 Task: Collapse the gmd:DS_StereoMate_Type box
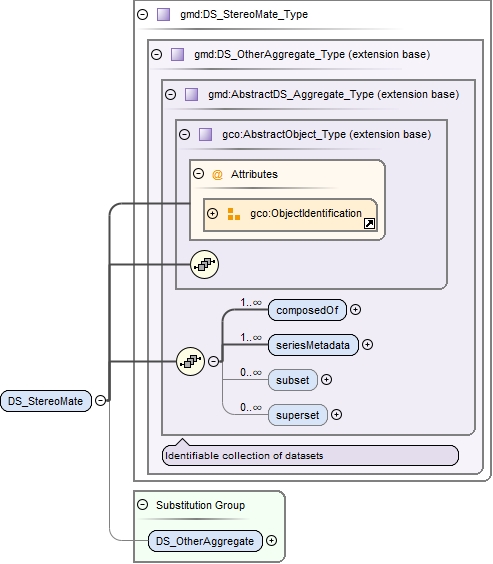pyautogui.click(x=143, y=14)
